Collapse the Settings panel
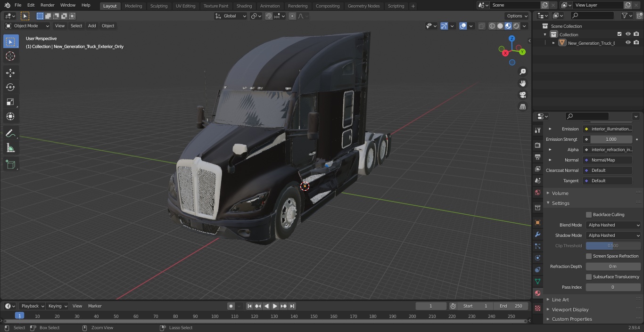This screenshot has width=644, height=332. click(x=560, y=203)
